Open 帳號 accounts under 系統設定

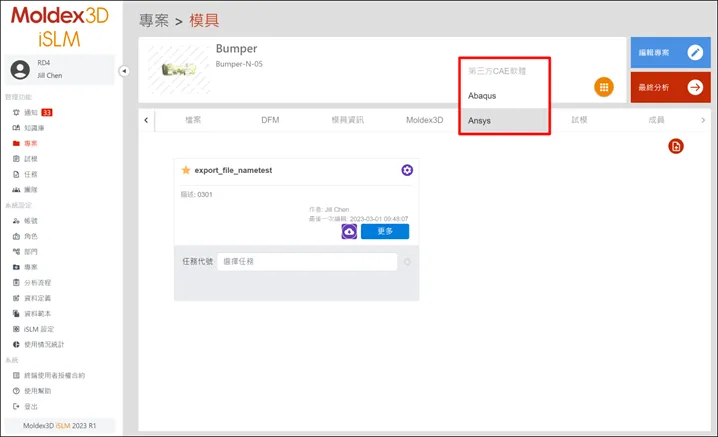click(x=25, y=221)
